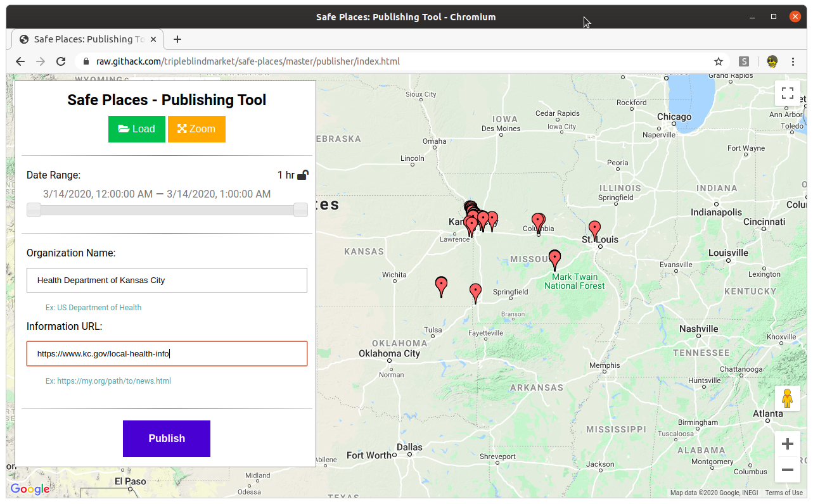The width and height of the screenshot is (813, 504).
Task: Zoom out the map with minus button
Action: click(788, 470)
